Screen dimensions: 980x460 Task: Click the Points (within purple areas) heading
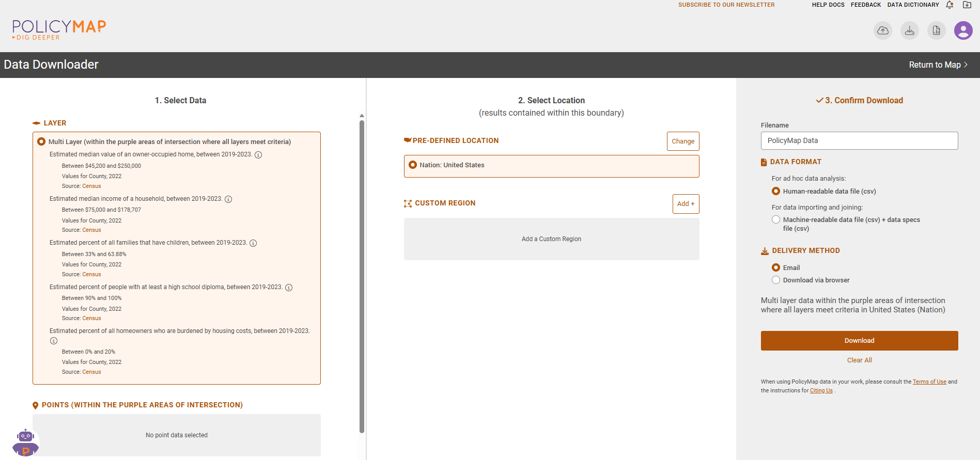click(137, 405)
